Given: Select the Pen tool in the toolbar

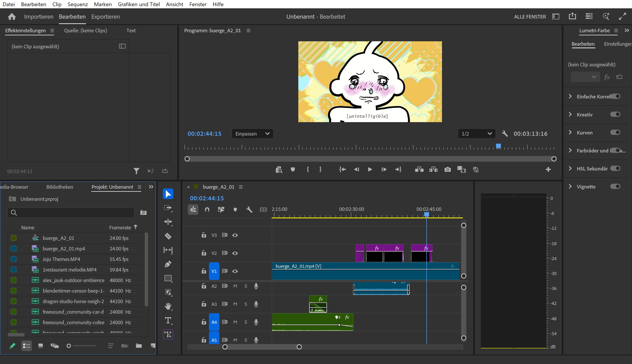Looking at the screenshot, I should click(168, 264).
